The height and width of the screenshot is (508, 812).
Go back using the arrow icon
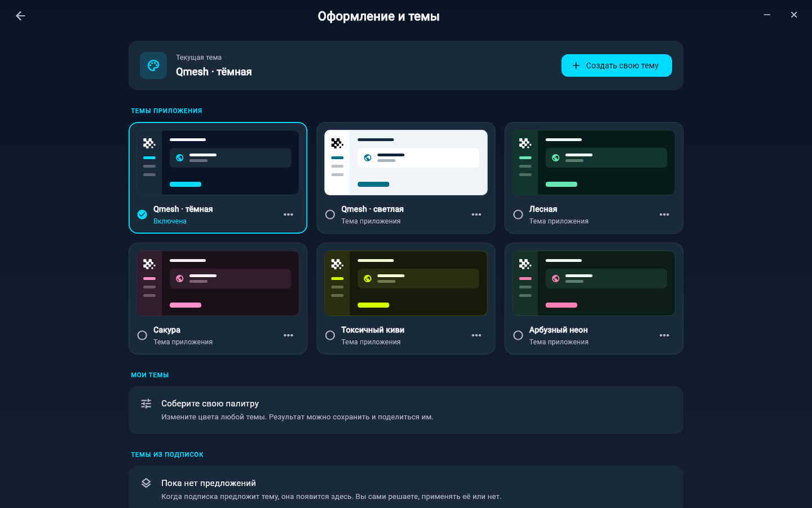click(20, 16)
